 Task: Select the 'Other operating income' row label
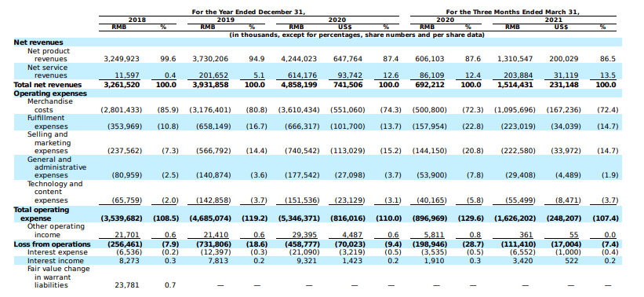tap(56, 231)
